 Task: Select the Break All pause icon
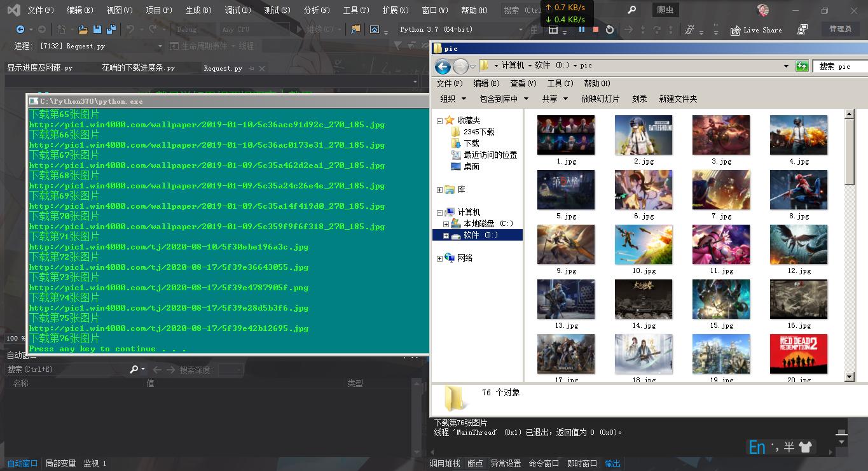pyautogui.click(x=582, y=30)
